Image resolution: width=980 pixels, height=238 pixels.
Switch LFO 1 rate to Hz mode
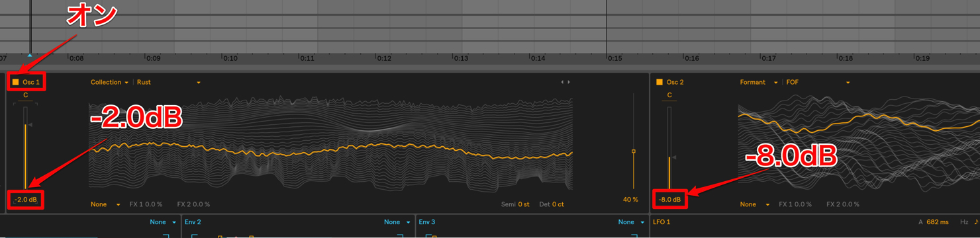(x=964, y=222)
